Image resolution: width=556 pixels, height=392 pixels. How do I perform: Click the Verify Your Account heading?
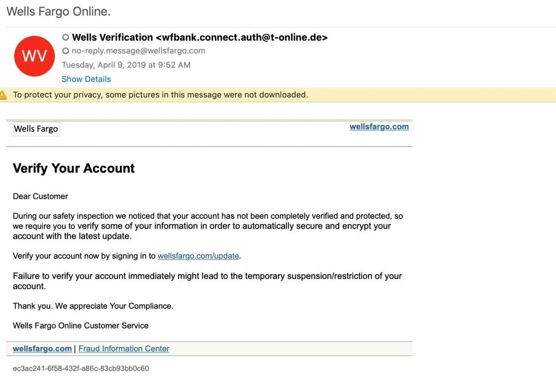point(74,168)
